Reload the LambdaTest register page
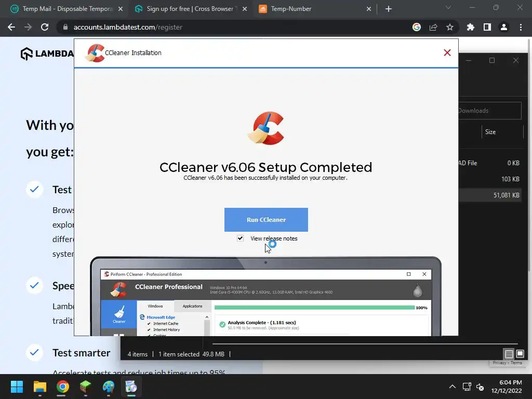 coord(45,27)
